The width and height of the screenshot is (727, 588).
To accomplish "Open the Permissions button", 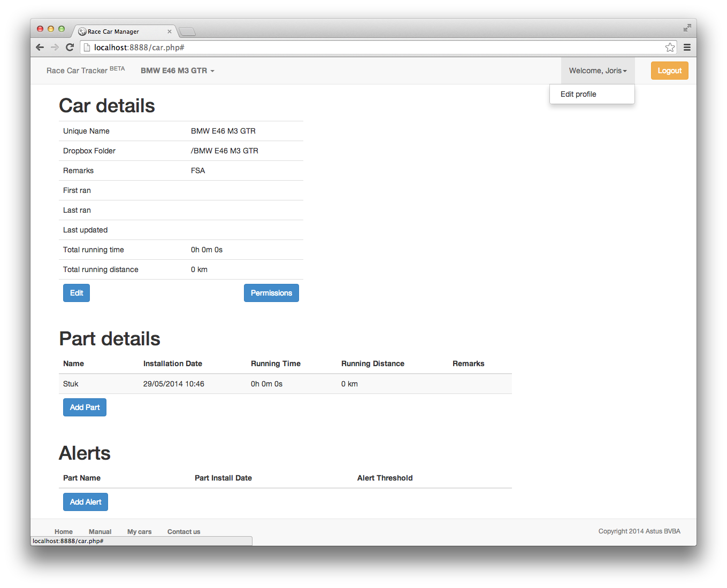I will click(x=271, y=293).
